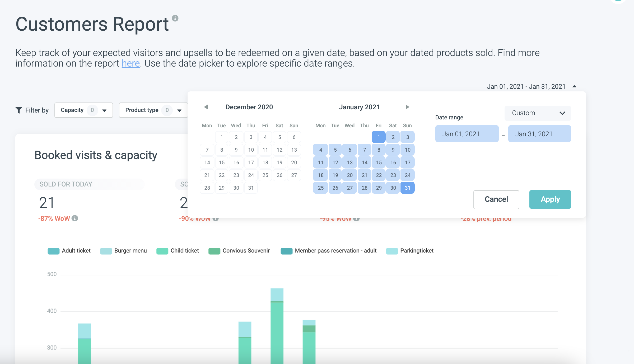Collapse the date picker via caret arrow
The height and width of the screenshot is (364, 634).
tap(574, 87)
